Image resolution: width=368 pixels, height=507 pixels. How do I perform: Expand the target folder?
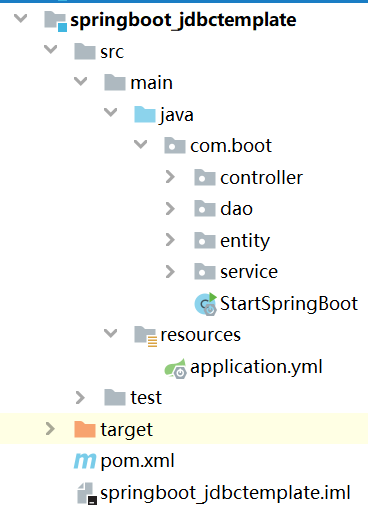tap(50, 429)
